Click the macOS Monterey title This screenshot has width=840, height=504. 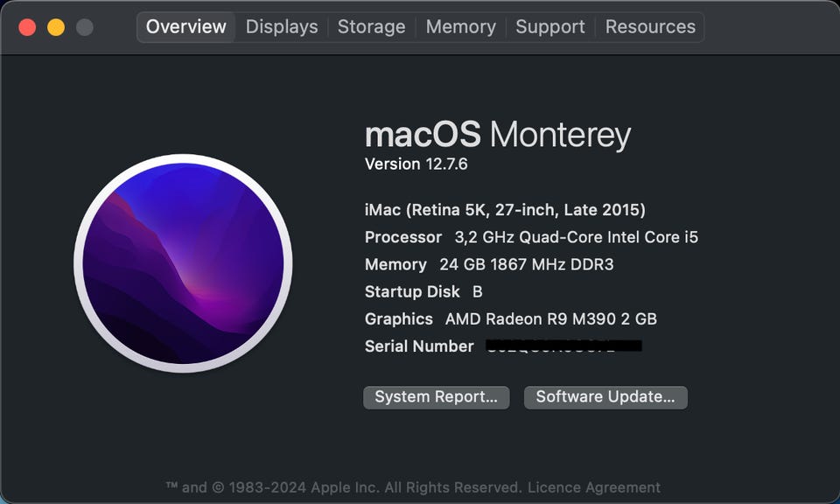click(497, 135)
